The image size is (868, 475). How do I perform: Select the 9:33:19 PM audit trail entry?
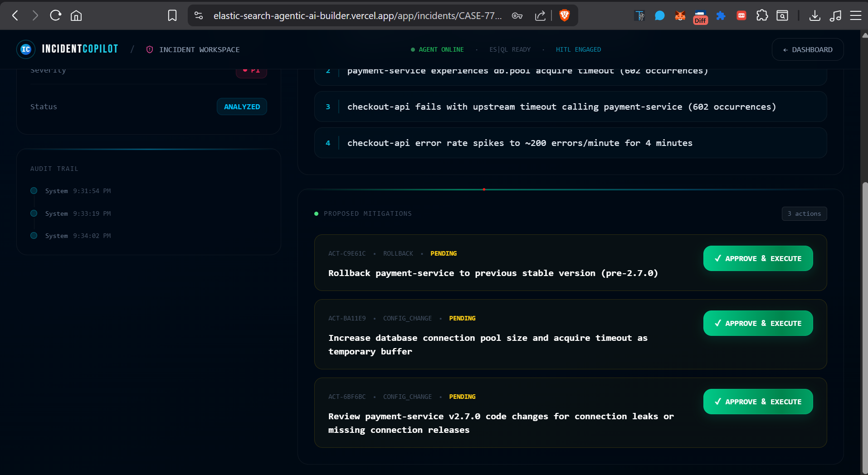[x=78, y=213]
